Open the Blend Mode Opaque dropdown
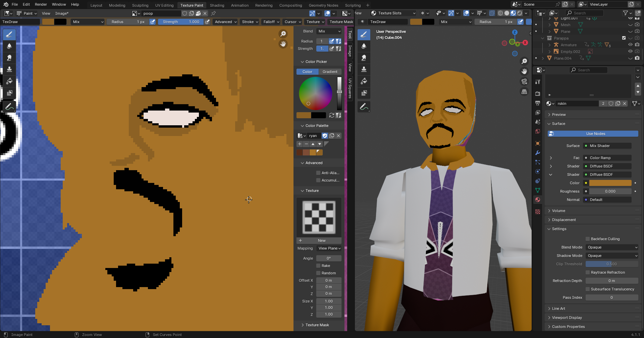This screenshot has height=338, width=644. coord(612,247)
